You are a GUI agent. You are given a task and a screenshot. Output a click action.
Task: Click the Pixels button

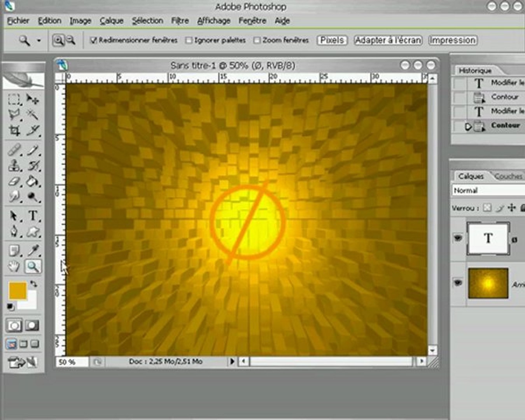coord(332,40)
